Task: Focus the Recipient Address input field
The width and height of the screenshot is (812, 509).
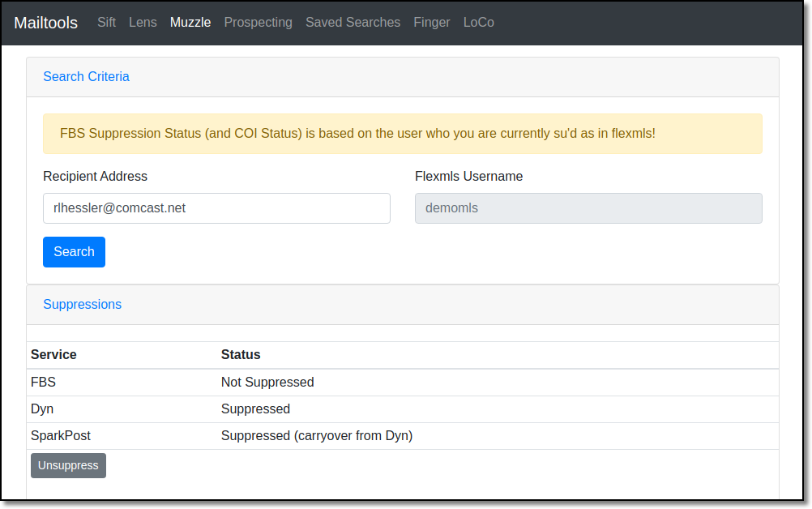Action: click(x=216, y=208)
